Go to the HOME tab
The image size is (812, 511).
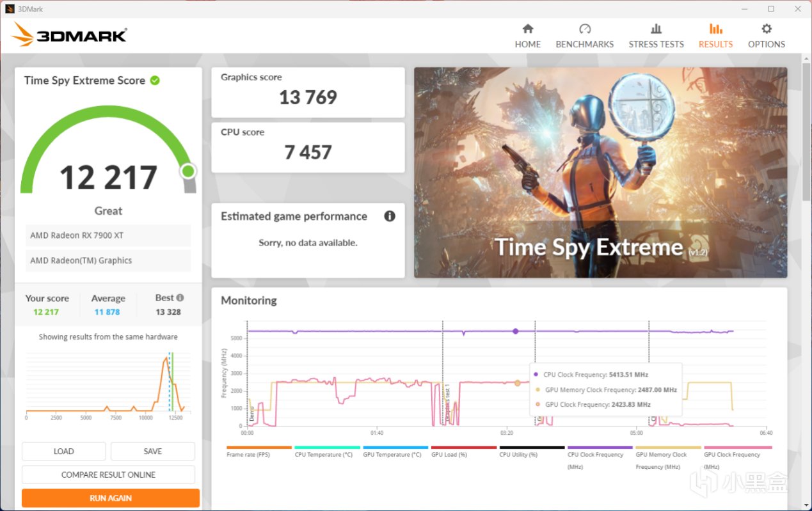(x=528, y=36)
